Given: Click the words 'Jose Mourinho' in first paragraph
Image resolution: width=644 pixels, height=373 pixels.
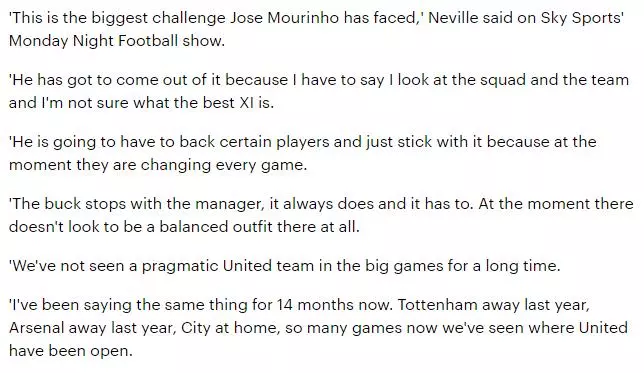Looking at the screenshot, I should (x=284, y=18).
